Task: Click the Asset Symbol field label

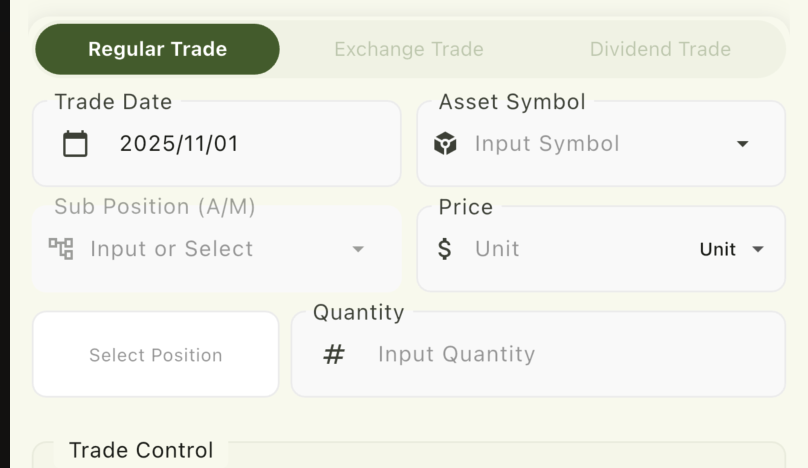Action: tap(512, 102)
